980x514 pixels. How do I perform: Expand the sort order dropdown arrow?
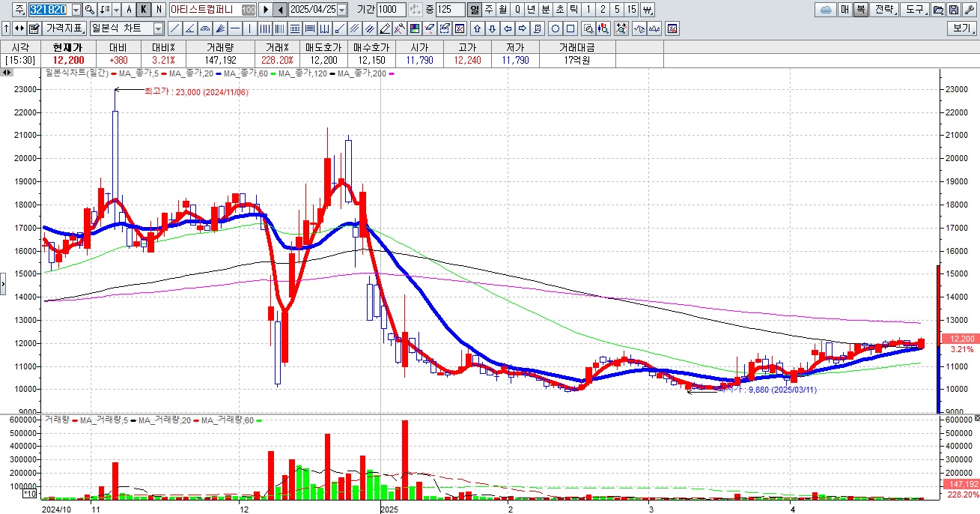[116, 10]
